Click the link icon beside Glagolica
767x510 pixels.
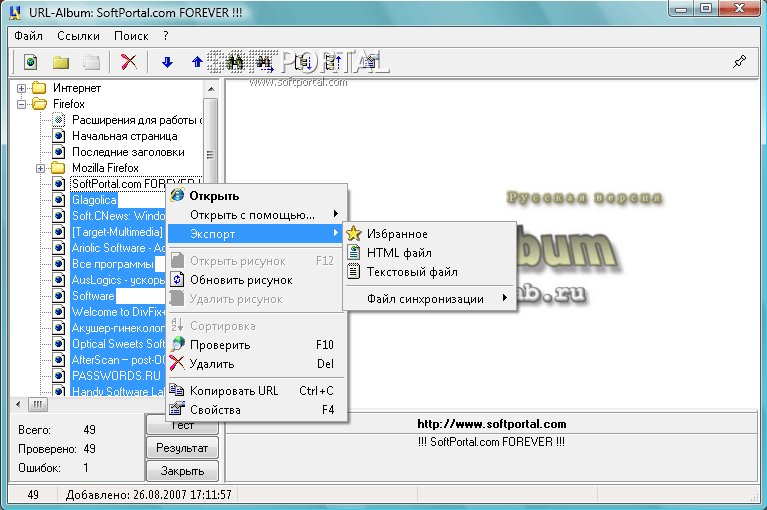tap(59, 200)
